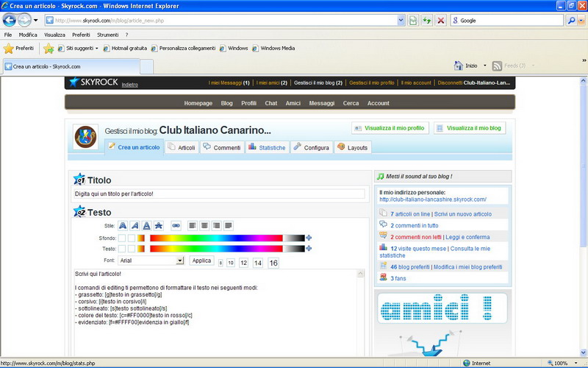
Task: Apply italic style to text
Action: click(135, 226)
